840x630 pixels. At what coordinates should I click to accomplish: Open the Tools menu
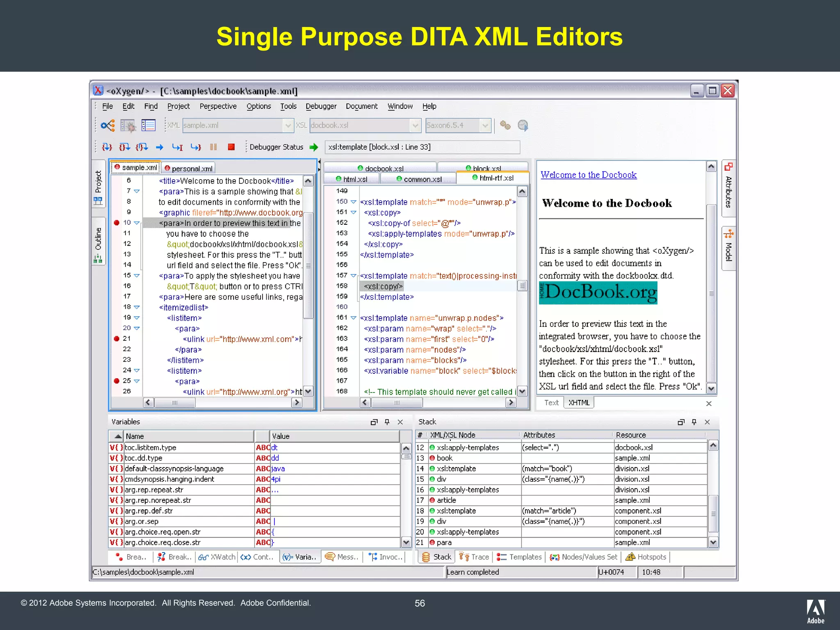pos(288,106)
